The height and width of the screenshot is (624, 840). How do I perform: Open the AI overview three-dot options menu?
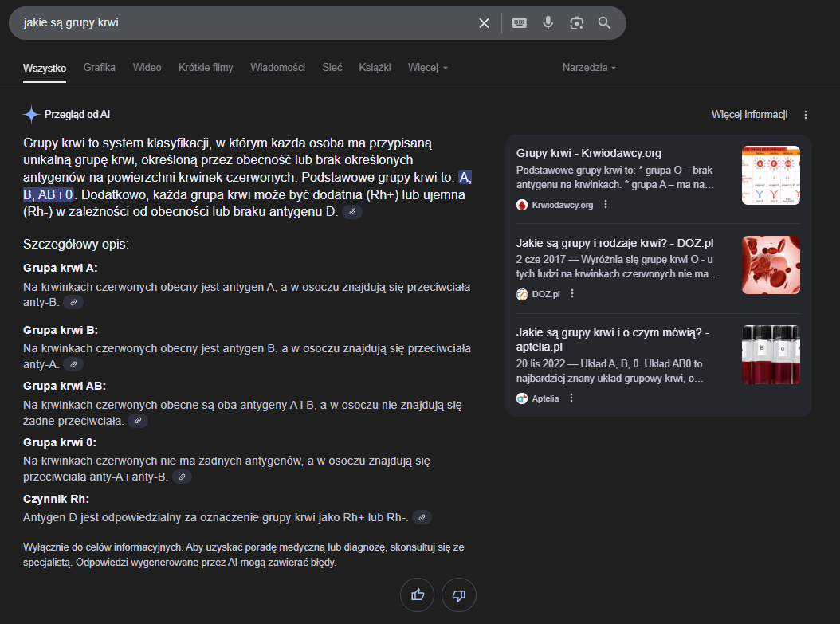point(805,115)
